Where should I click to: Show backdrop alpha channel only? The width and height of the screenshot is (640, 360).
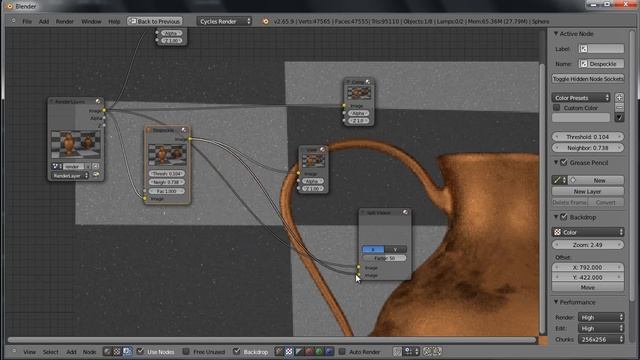[299, 351]
